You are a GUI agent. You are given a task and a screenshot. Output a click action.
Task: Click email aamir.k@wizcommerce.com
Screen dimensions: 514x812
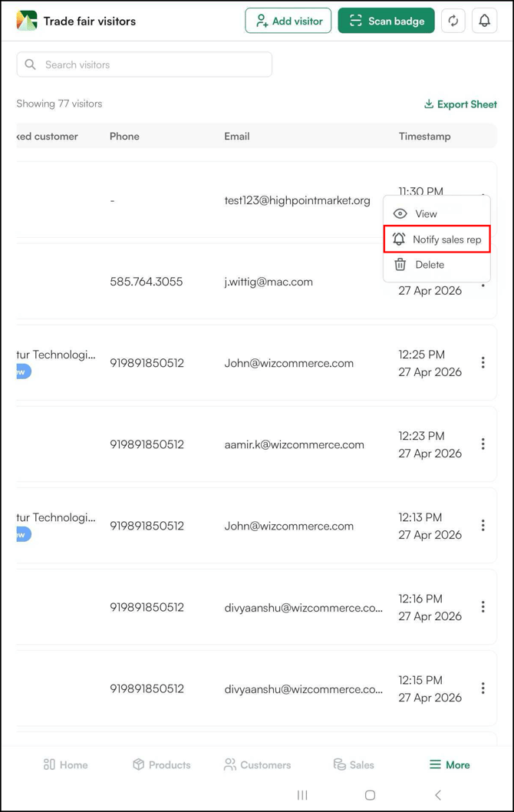click(x=294, y=444)
